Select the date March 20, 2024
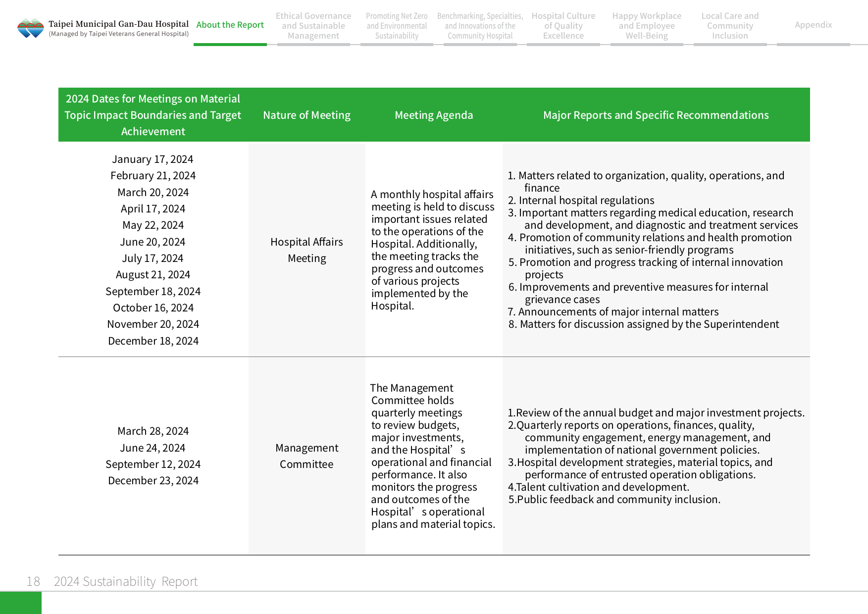Viewport: 868px width, 614px height. [x=153, y=192]
